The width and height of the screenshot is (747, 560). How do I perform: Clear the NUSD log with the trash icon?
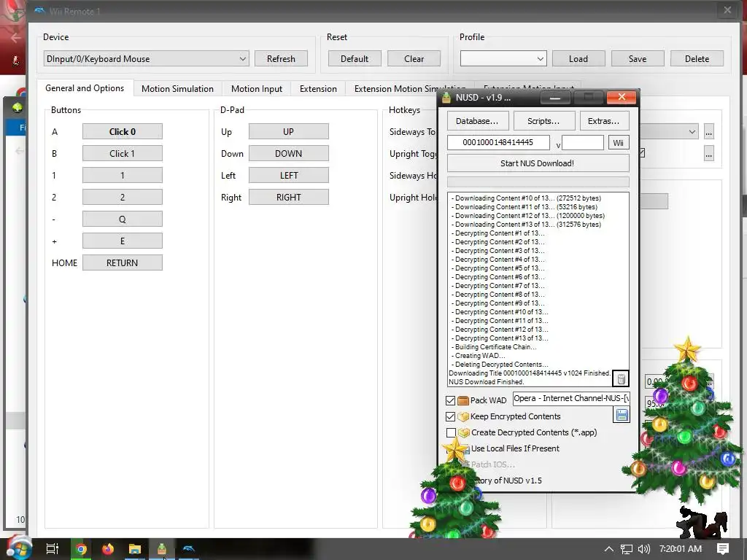pyautogui.click(x=621, y=379)
